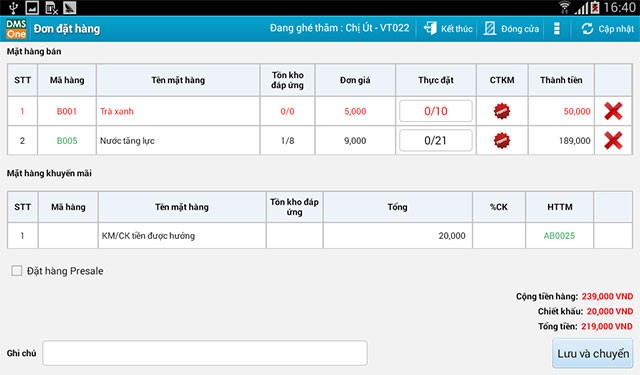The image size is (640, 375).
Task: Click the Lưu và chuyển button
Action: 593,353
